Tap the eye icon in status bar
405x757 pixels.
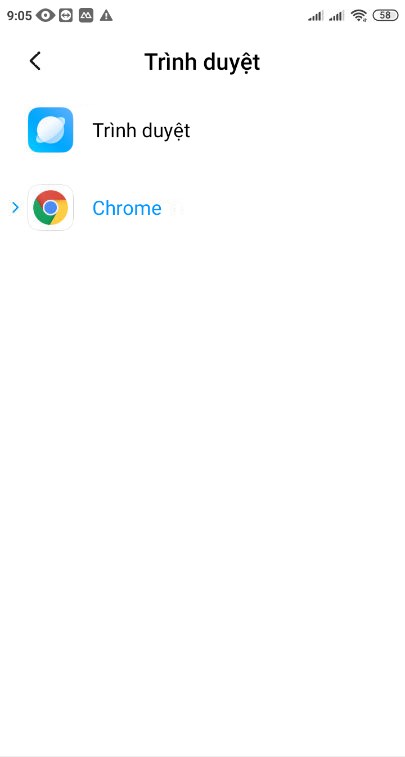tap(45, 16)
